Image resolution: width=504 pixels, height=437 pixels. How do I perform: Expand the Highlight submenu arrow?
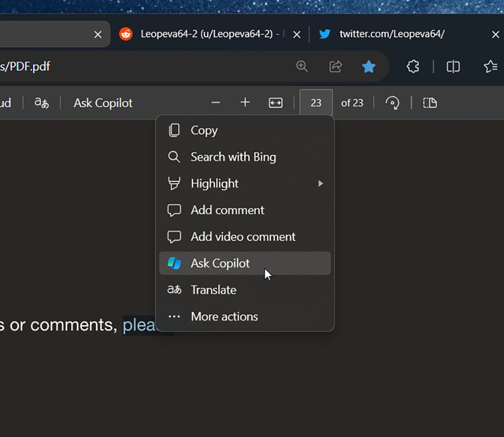pyautogui.click(x=320, y=184)
